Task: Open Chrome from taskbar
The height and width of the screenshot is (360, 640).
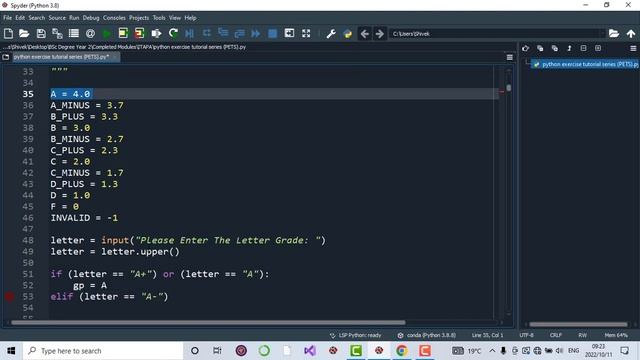Action: coord(402,351)
